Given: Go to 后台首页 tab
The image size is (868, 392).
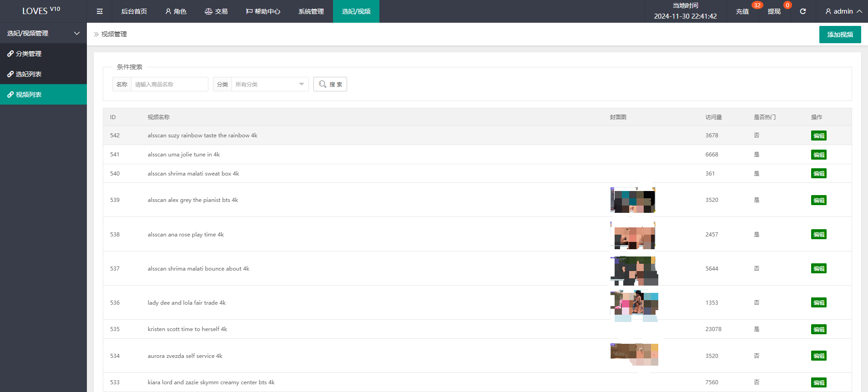Looking at the screenshot, I should [x=134, y=11].
